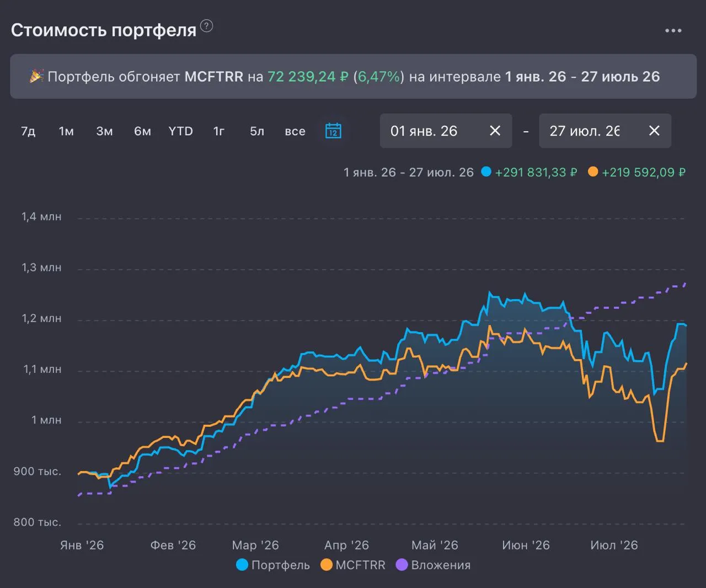Screen dimensions: 706x588
Task: Open the three-dot options menu
Action: [673, 30]
